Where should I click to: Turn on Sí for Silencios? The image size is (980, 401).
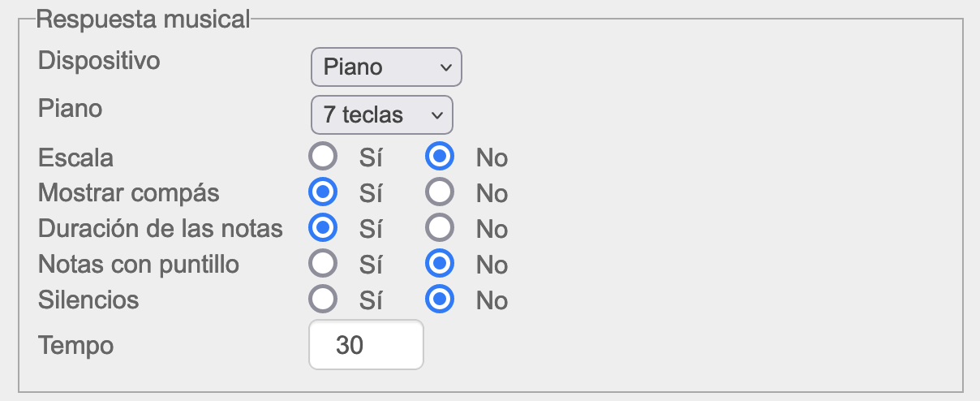323,300
